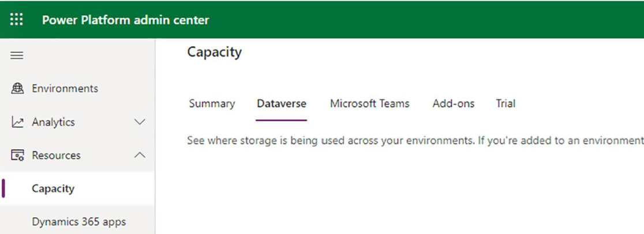Click the Environments globe icon

coord(17,88)
